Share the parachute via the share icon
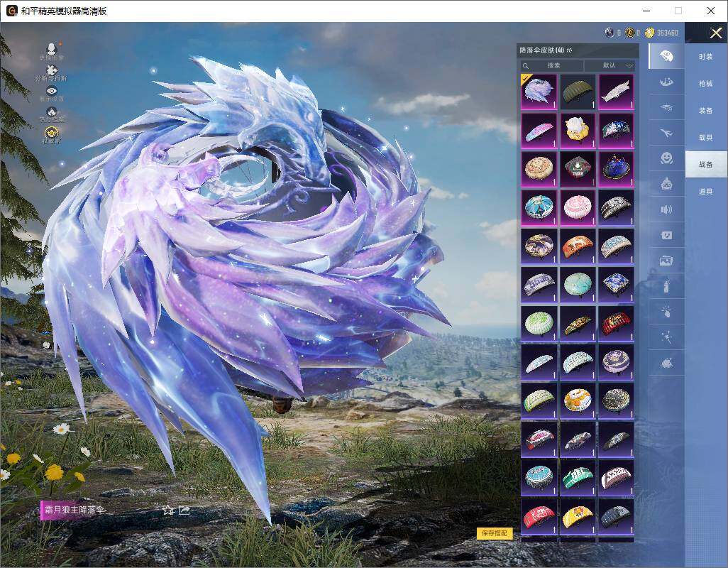 pos(184,510)
